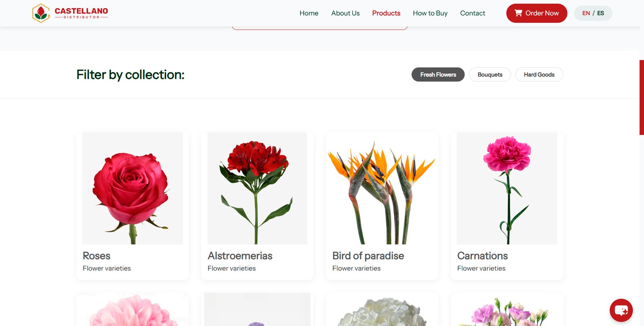Select the Products menu item
Viewport: 644px width, 326px height.
[x=386, y=13]
